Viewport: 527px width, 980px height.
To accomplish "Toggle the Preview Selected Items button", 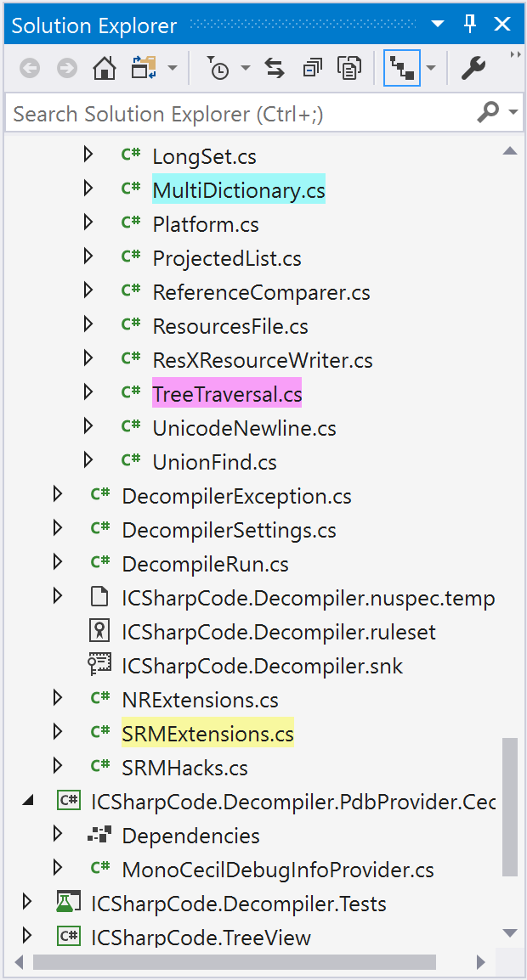I will coord(401,68).
